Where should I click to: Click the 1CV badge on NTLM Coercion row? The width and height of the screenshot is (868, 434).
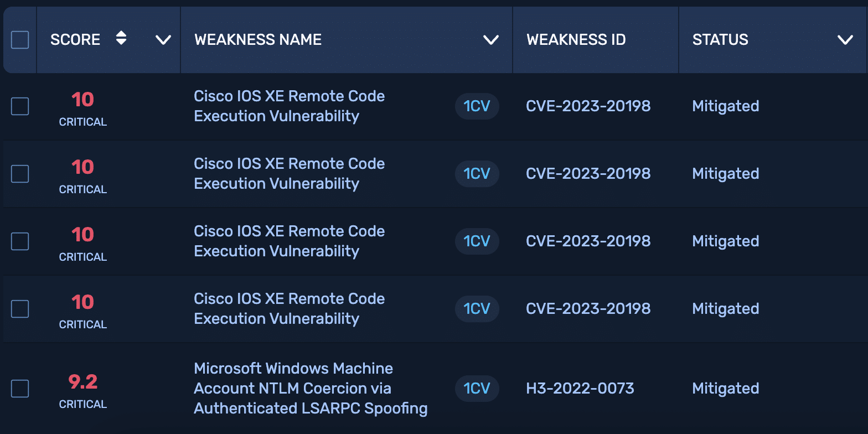click(x=477, y=389)
